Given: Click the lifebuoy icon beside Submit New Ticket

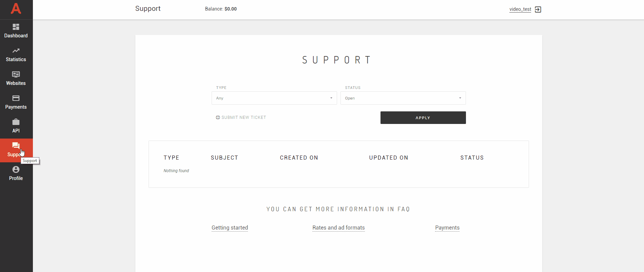Looking at the screenshot, I should 218,117.
